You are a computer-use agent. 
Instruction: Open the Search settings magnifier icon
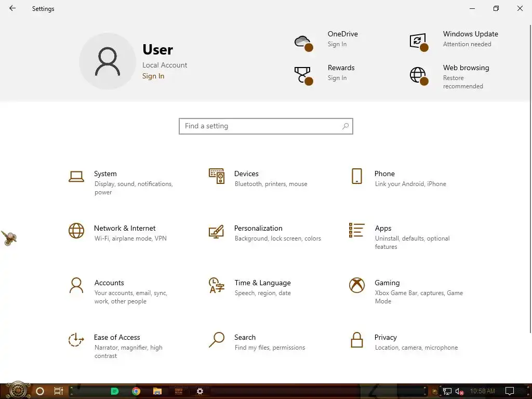pyautogui.click(x=217, y=340)
